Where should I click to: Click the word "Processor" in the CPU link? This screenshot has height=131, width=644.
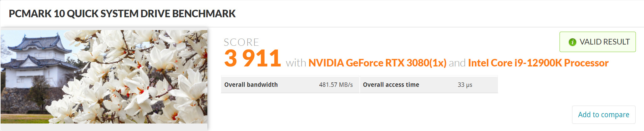pyautogui.click(x=586, y=63)
